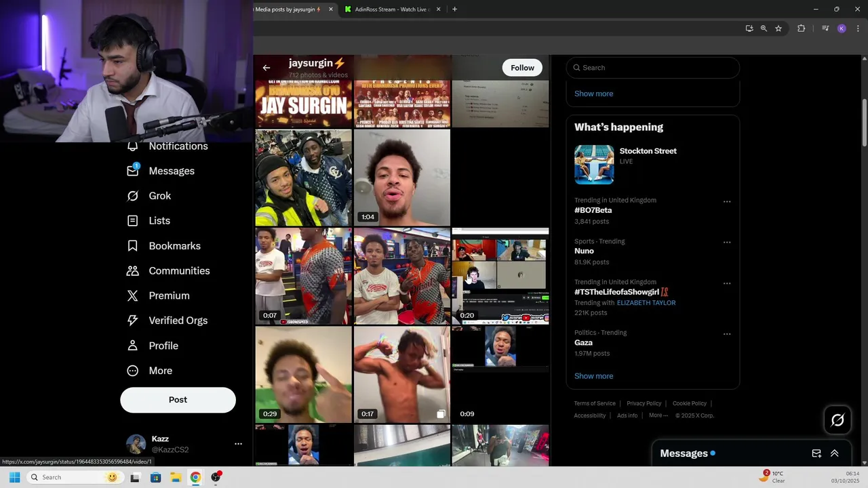The width and height of the screenshot is (868, 488).
Task: Compose new message in Messages drawer
Action: click(x=816, y=453)
